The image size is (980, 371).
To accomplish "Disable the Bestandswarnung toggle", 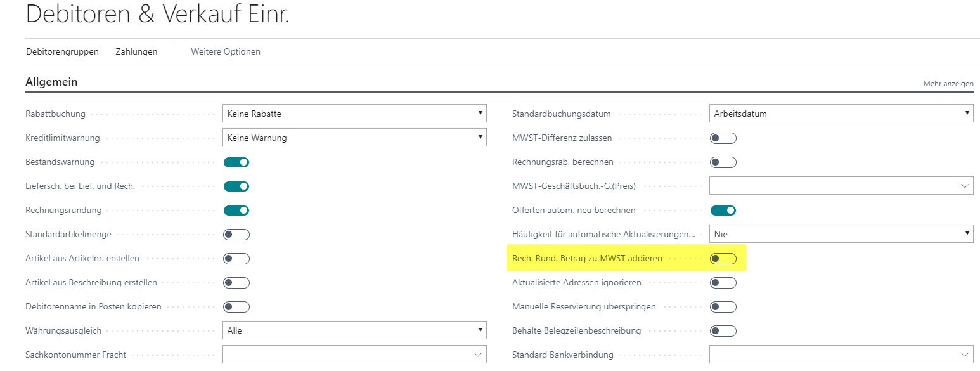I will coord(236,162).
